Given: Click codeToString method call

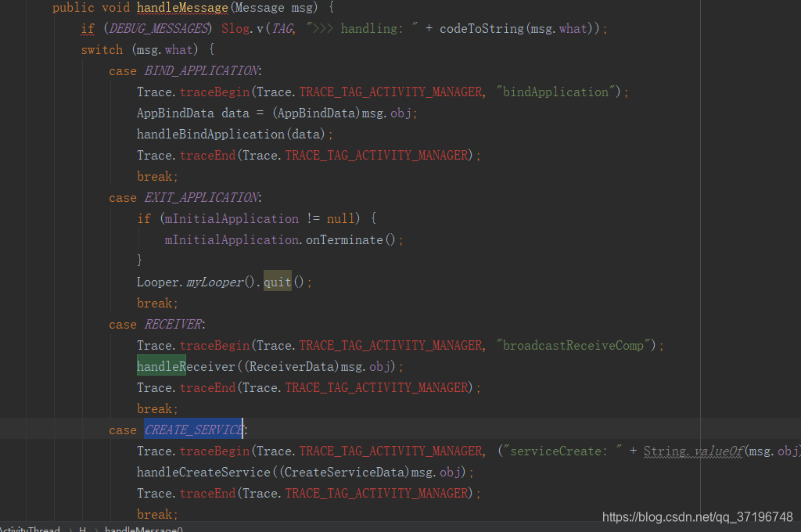Looking at the screenshot, I should [x=482, y=29].
